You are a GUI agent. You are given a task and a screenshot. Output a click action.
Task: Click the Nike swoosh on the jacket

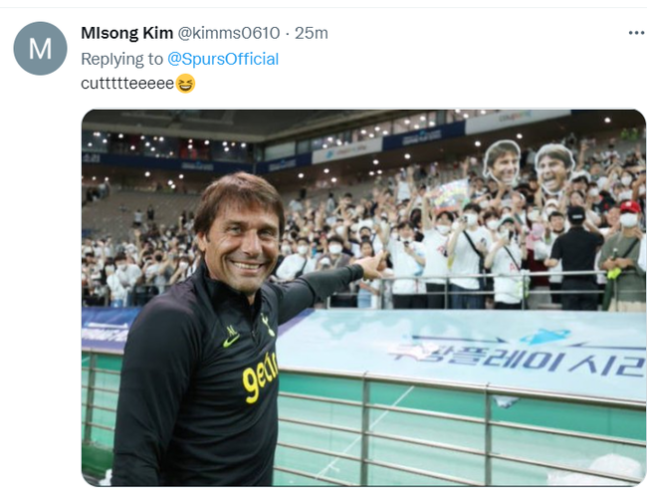[x=231, y=341]
